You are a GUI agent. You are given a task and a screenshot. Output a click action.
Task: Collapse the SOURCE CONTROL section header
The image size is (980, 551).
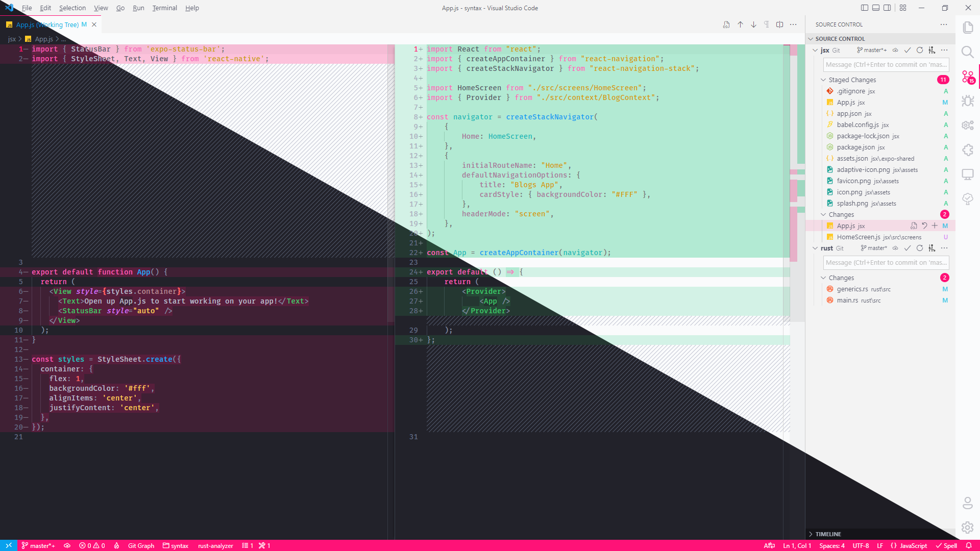point(880,39)
